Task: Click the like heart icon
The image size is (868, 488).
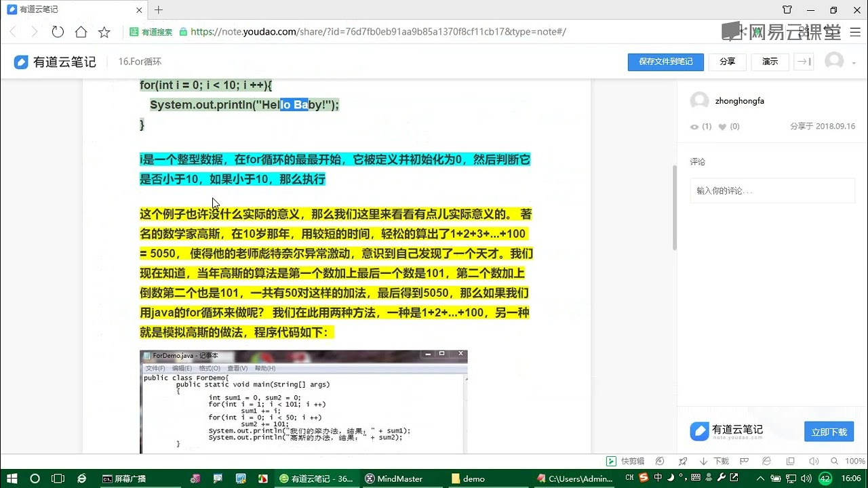Action: (722, 127)
